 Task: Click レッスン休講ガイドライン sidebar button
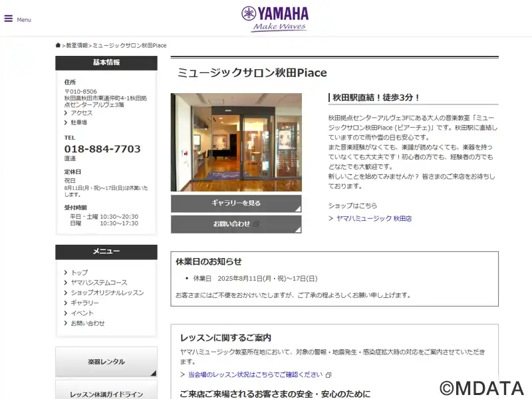(106, 390)
